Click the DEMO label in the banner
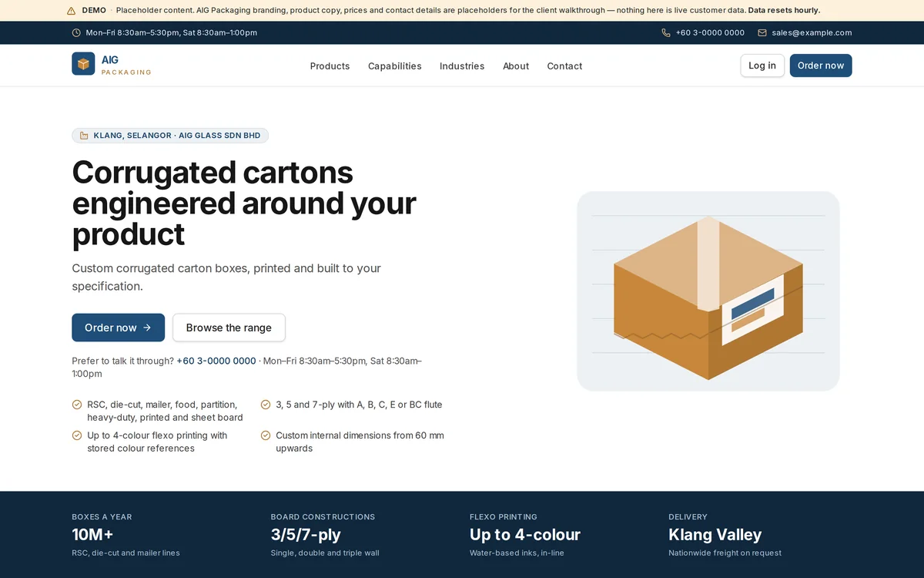 click(94, 11)
